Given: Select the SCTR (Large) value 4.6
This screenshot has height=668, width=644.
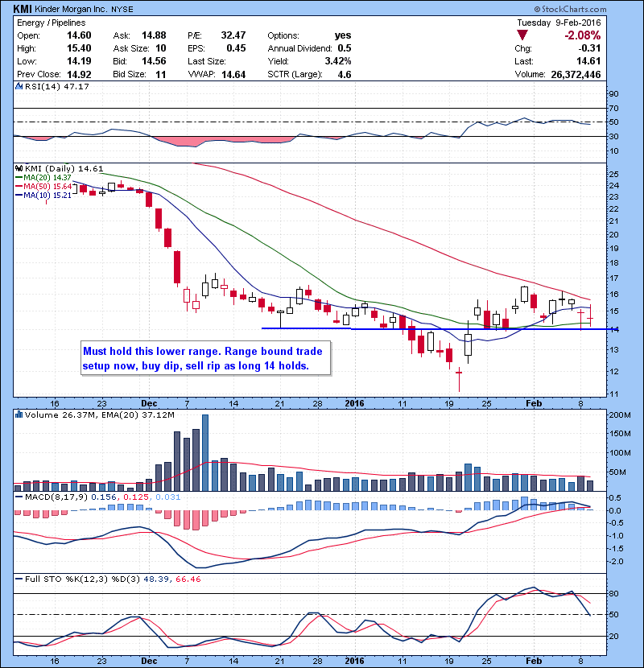Looking at the screenshot, I should pyautogui.click(x=345, y=75).
